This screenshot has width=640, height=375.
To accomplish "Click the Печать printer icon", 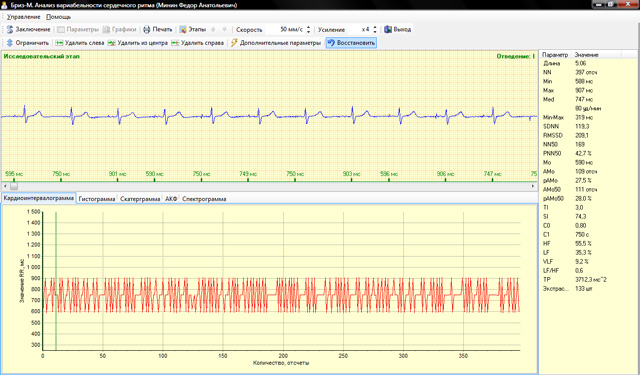I will tap(147, 29).
